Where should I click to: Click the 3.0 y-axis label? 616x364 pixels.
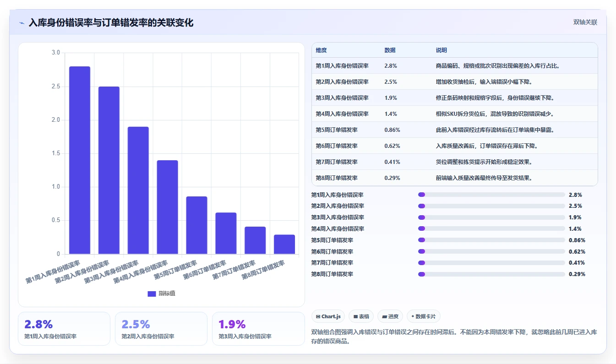(x=56, y=53)
